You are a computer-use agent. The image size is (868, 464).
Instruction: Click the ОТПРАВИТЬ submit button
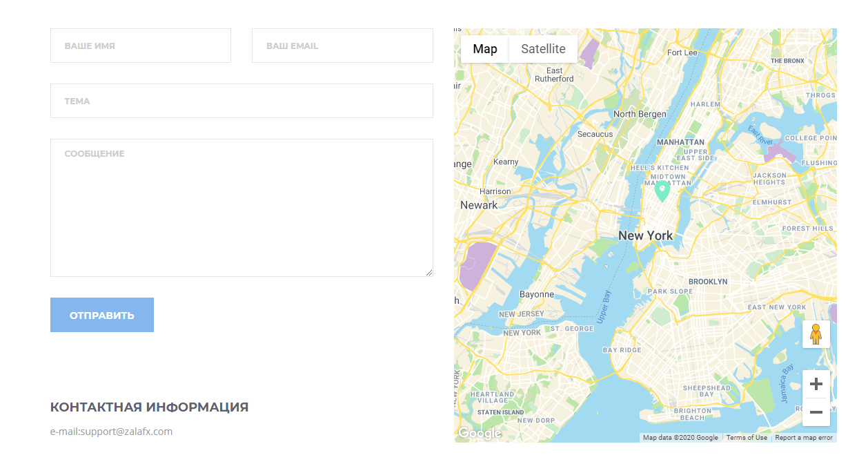pyautogui.click(x=102, y=315)
